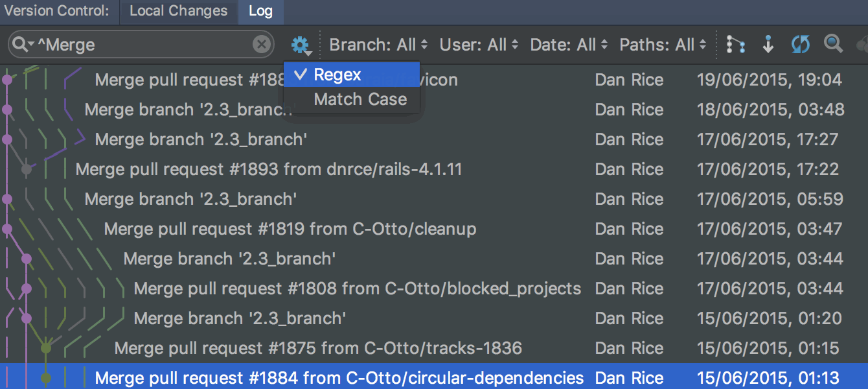Enable the Match Case option
868x389 pixels.
tap(360, 100)
